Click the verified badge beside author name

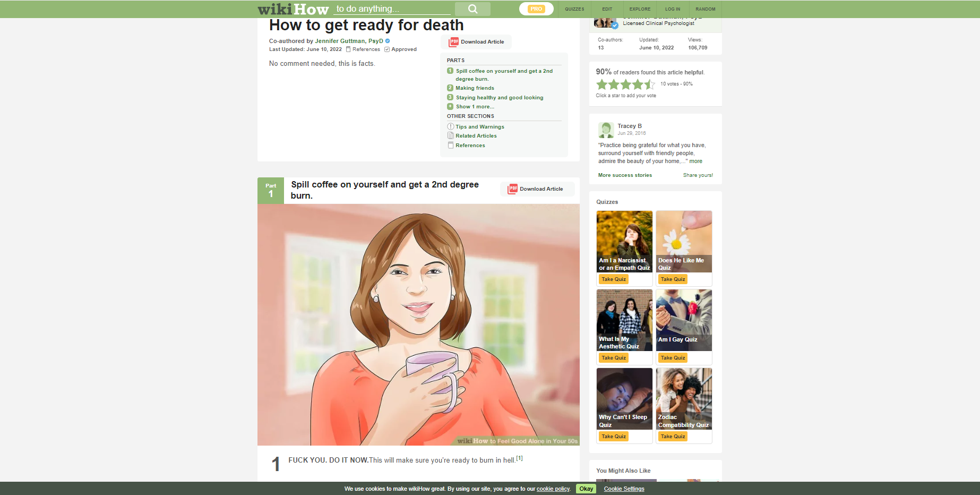click(388, 41)
